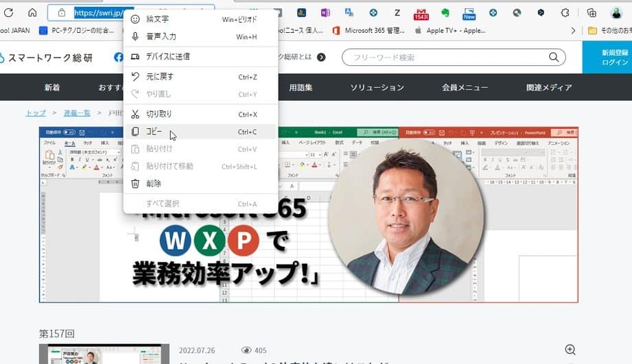Click the フリーワード検索 input field
This screenshot has width=632, height=364.
[x=446, y=58]
